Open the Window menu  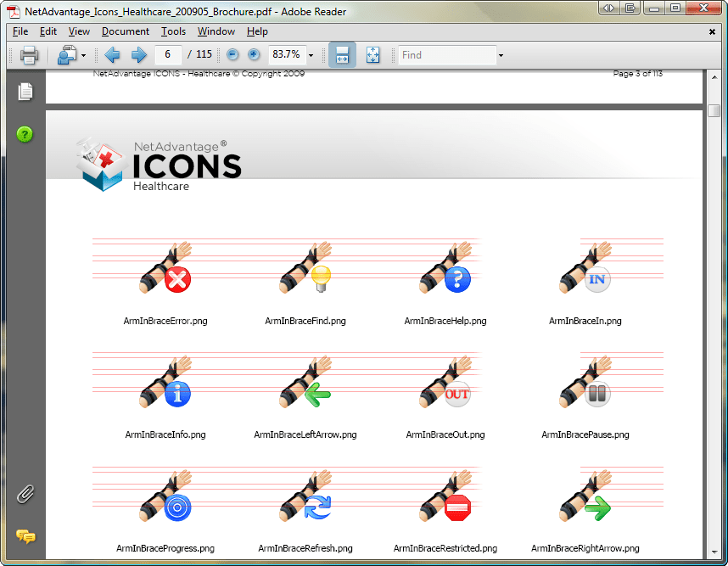point(216,31)
